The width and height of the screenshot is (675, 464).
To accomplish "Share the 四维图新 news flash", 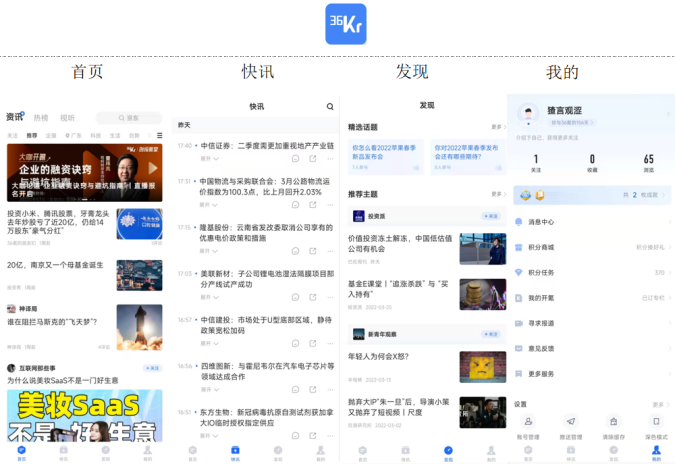I will tap(313, 390).
